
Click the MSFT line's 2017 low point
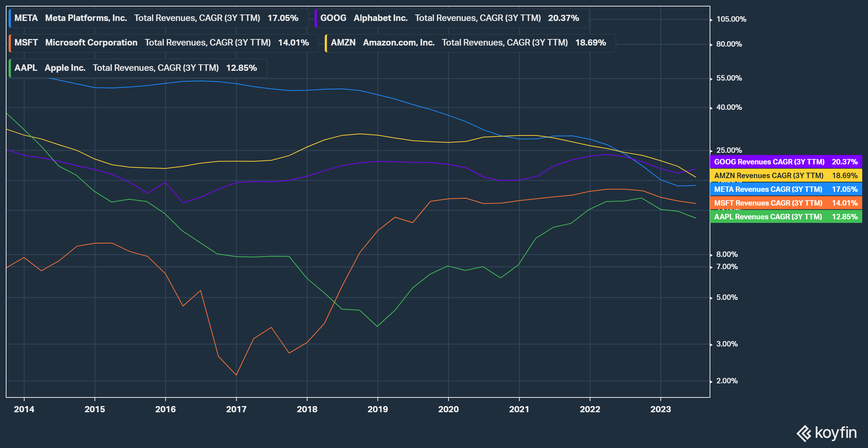coord(236,375)
